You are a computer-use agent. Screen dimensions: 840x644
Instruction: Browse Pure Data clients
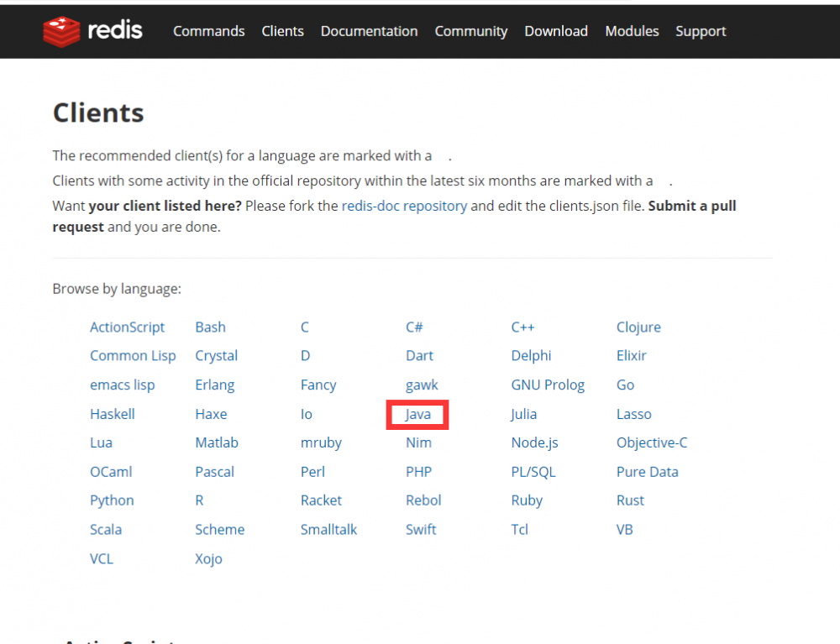click(x=647, y=472)
